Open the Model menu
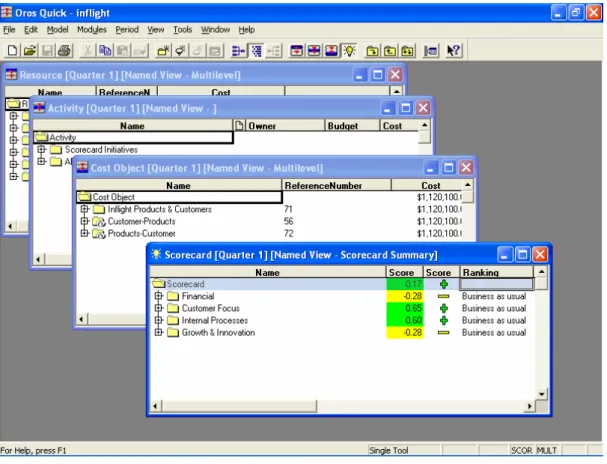The width and height of the screenshot is (607, 464). 57,29
